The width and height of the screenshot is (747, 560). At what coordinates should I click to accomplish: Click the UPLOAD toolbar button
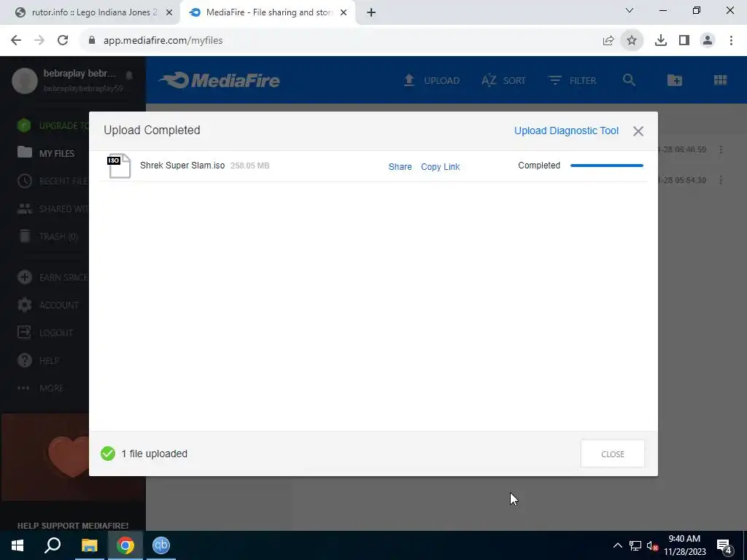(432, 80)
